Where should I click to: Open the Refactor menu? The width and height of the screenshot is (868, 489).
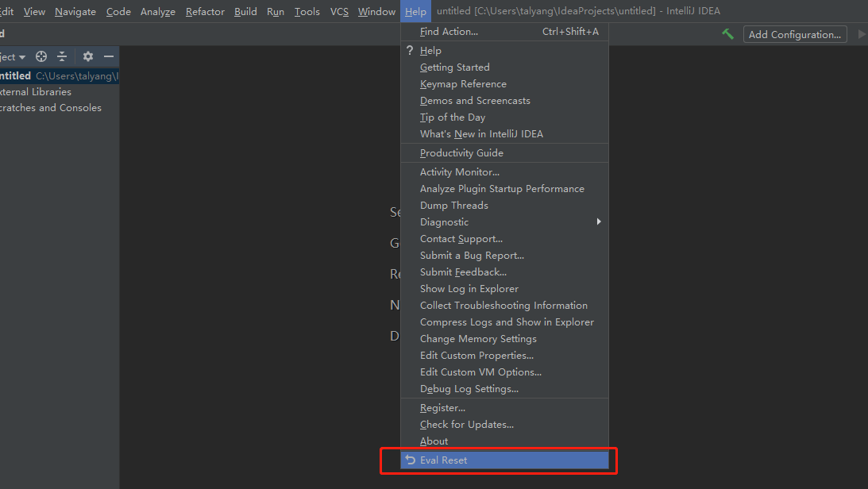point(205,11)
